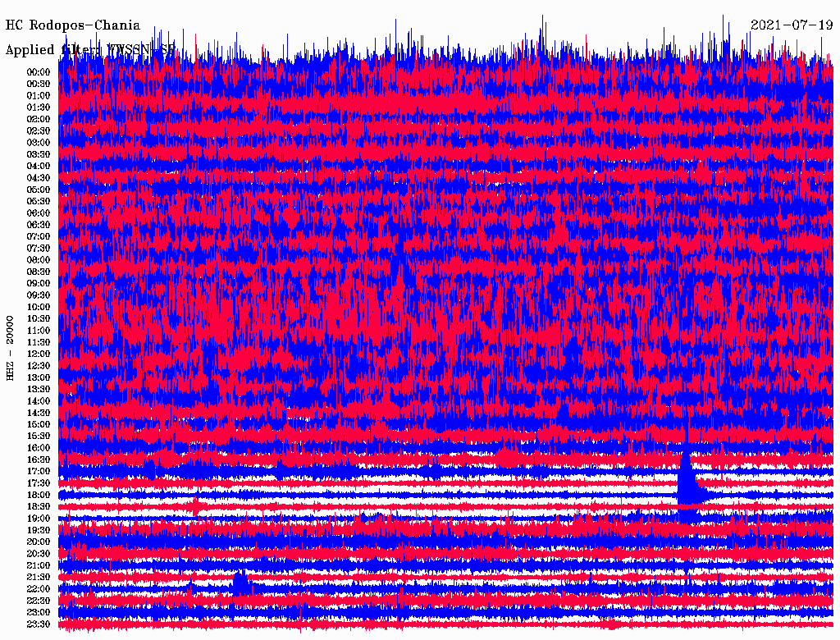
Task: Pick the 06:30 time label
Action: coord(39,225)
